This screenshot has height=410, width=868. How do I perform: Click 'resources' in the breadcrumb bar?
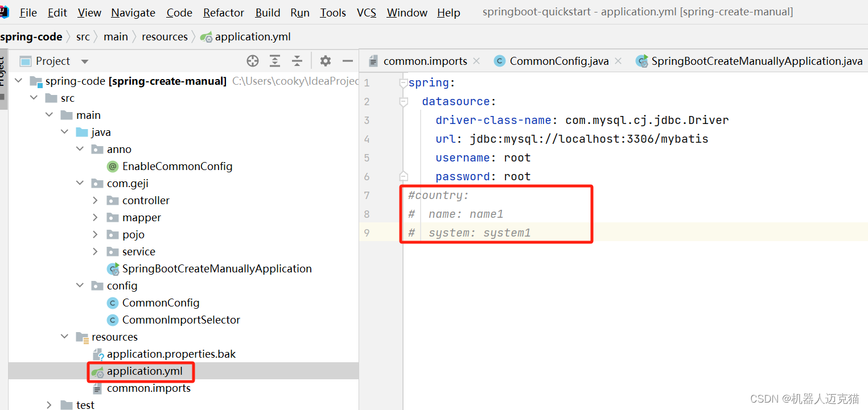tap(164, 36)
